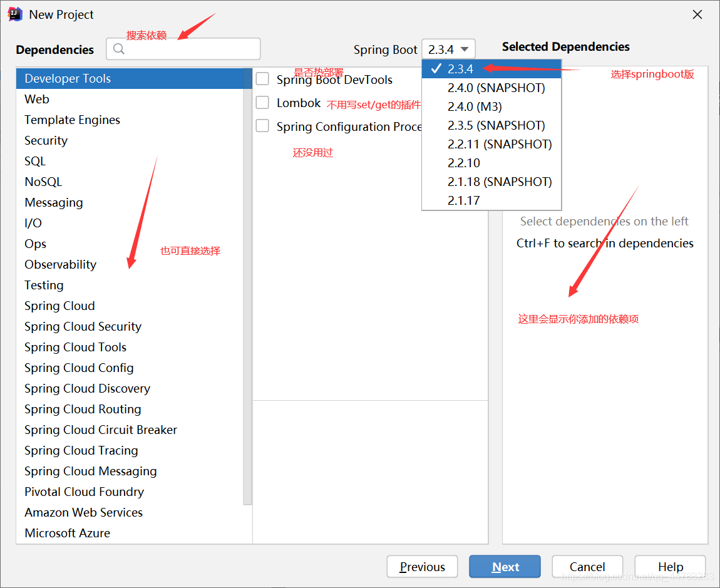Open Spring Cloud Messaging category
This screenshot has width=720, height=588.
pyautogui.click(x=130, y=472)
